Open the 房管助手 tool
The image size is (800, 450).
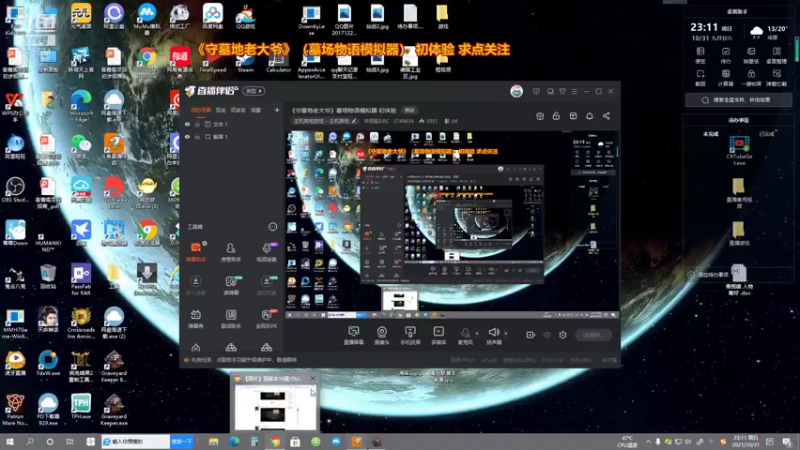(231, 252)
